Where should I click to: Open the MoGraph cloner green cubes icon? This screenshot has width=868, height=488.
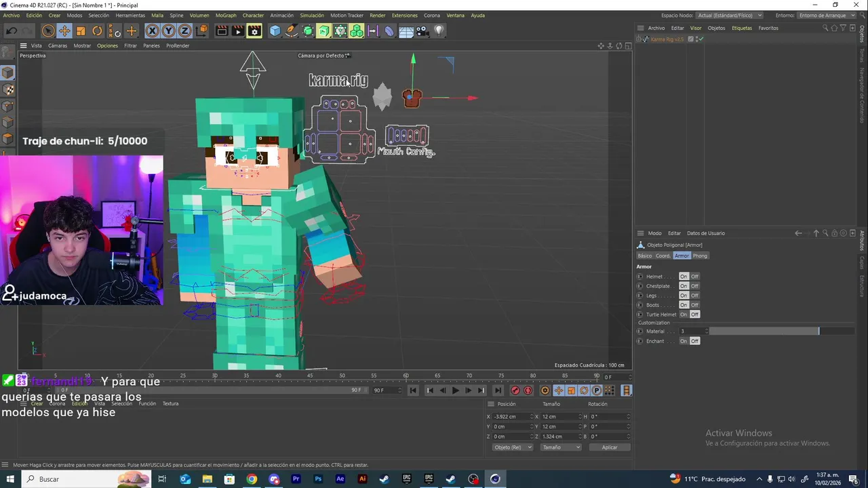pyautogui.click(x=357, y=30)
